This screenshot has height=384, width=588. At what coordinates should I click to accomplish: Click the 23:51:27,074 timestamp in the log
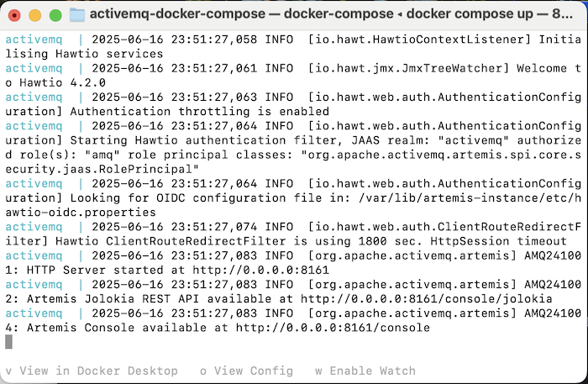click(x=214, y=227)
